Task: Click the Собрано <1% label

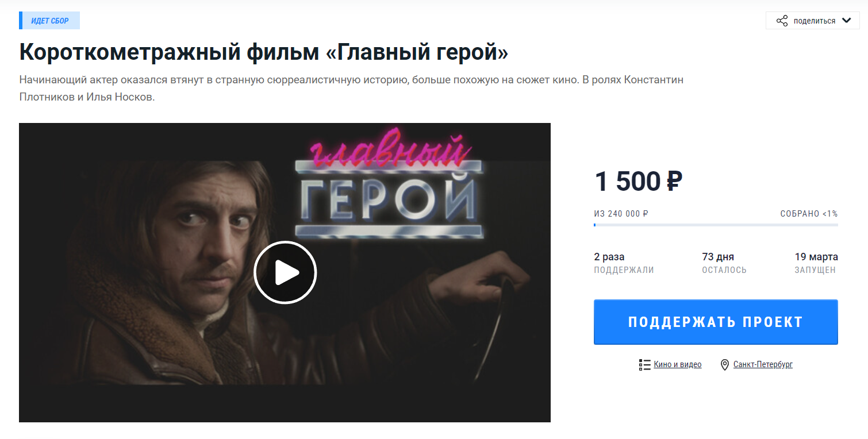Action: point(809,214)
